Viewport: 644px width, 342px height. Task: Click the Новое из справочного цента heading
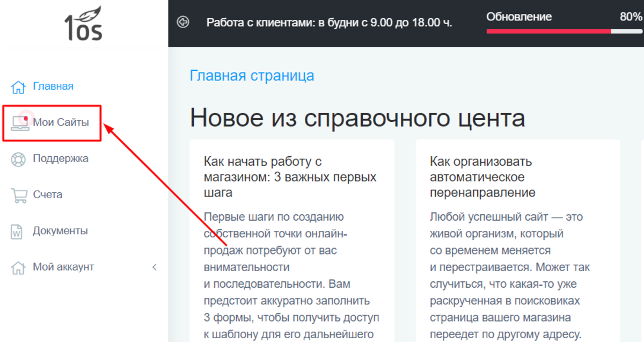tap(357, 118)
